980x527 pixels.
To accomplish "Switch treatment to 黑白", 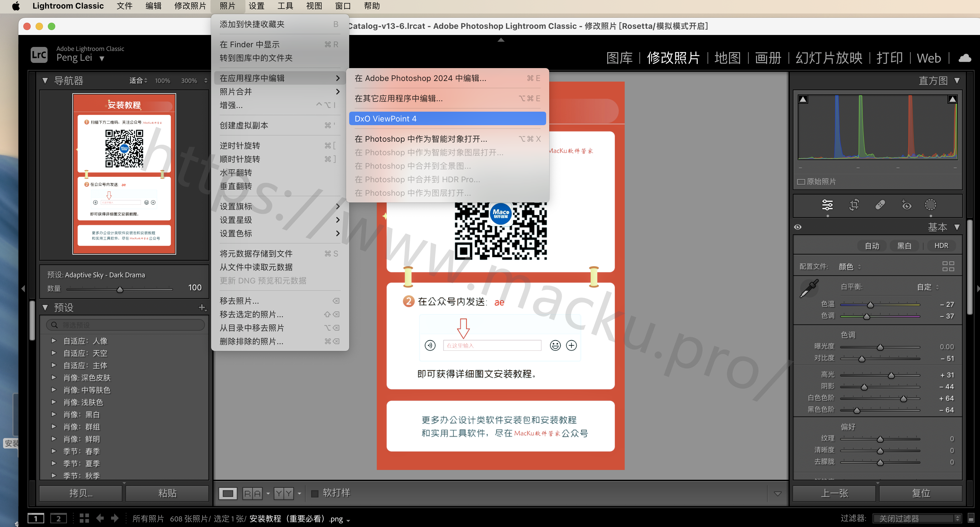I will click(x=904, y=246).
